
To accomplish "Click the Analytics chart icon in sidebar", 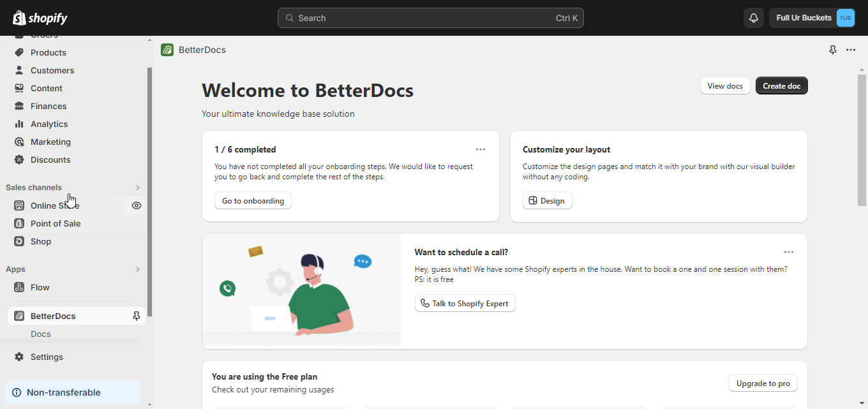I will tap(19, 124).
